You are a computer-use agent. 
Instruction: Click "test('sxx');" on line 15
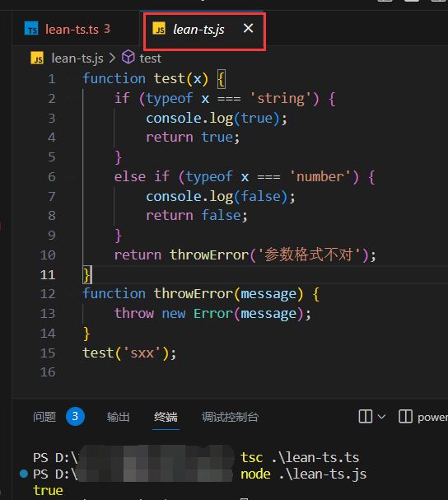pyautogui.click(x=129, y=353)
